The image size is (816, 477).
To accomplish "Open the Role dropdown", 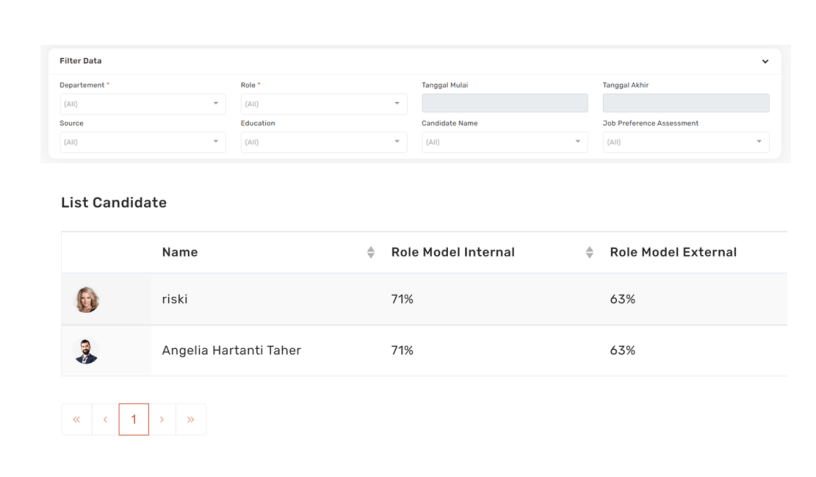I will pyautogui.click(x=323, y=104).
